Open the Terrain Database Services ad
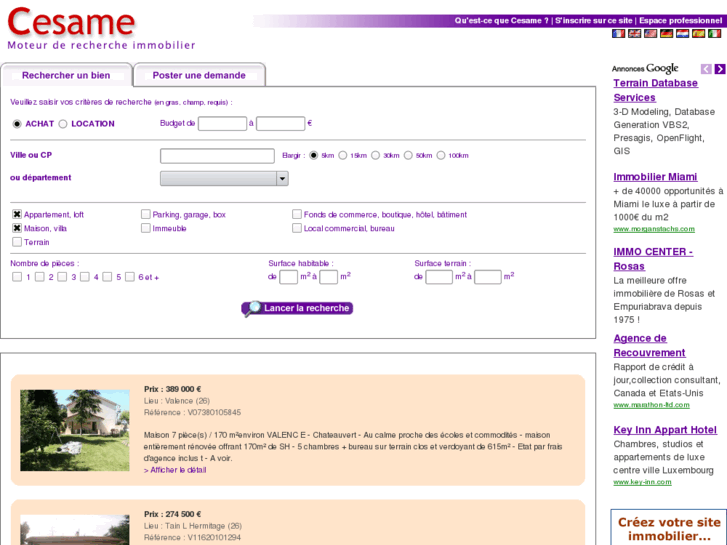The width and height of the screenshot is (727, 545). (x=656, y=90)
